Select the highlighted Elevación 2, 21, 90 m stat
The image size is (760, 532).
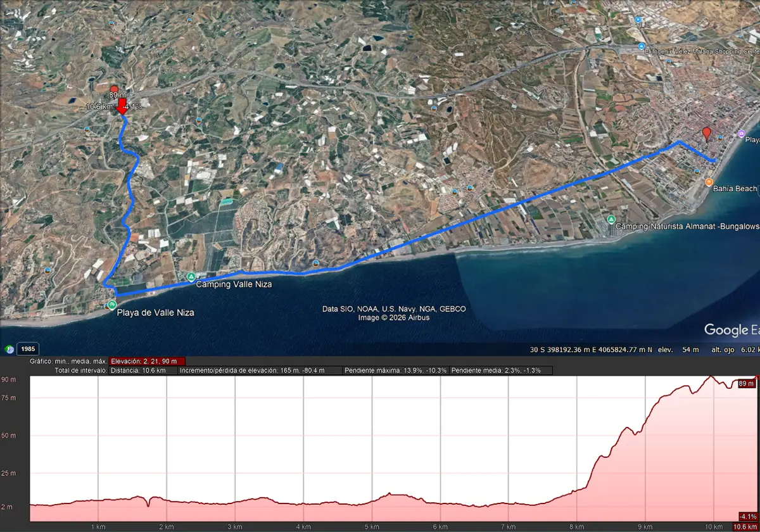click(x=146, y=361)
